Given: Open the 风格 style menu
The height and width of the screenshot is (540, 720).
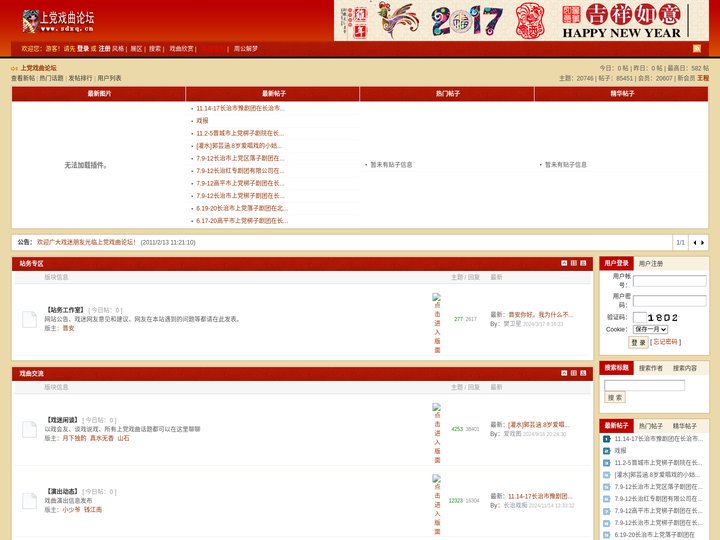Looking at the screenshot, I should pyautogui.click(x=118, y=48).
